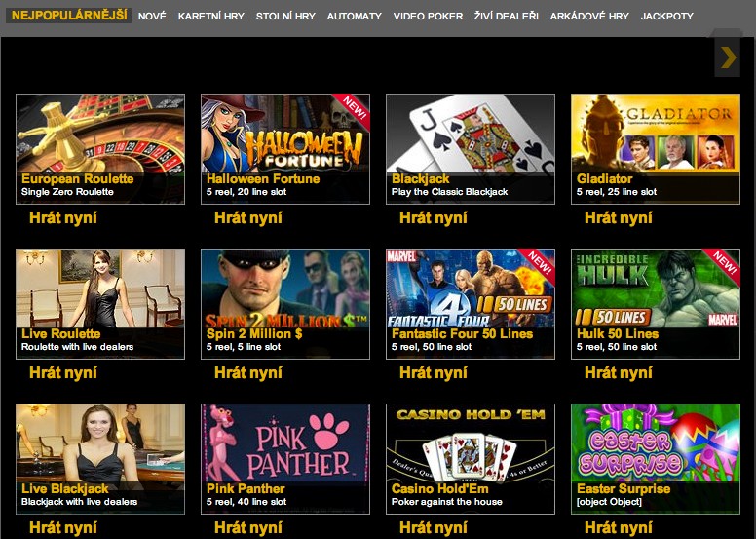Image resolution: width=756 pixels, height=539 pixels.
Task: Open the Karetní hry category tab
Action: point(211,16)
